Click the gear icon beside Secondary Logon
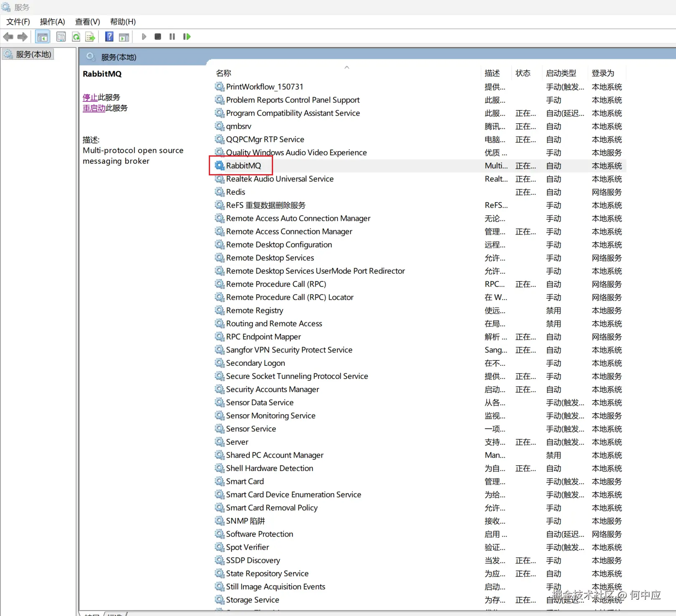This screenshot has height=616, width=676. point(220,363)
